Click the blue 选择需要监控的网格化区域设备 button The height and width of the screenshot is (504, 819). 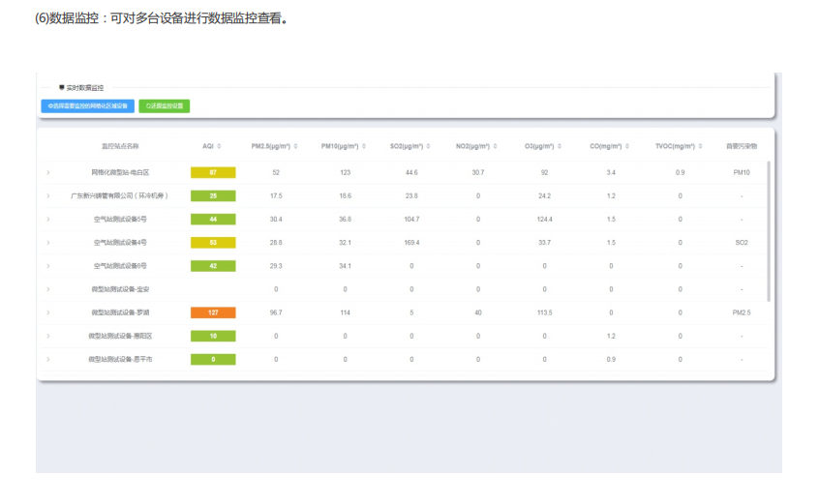point(87,105)
